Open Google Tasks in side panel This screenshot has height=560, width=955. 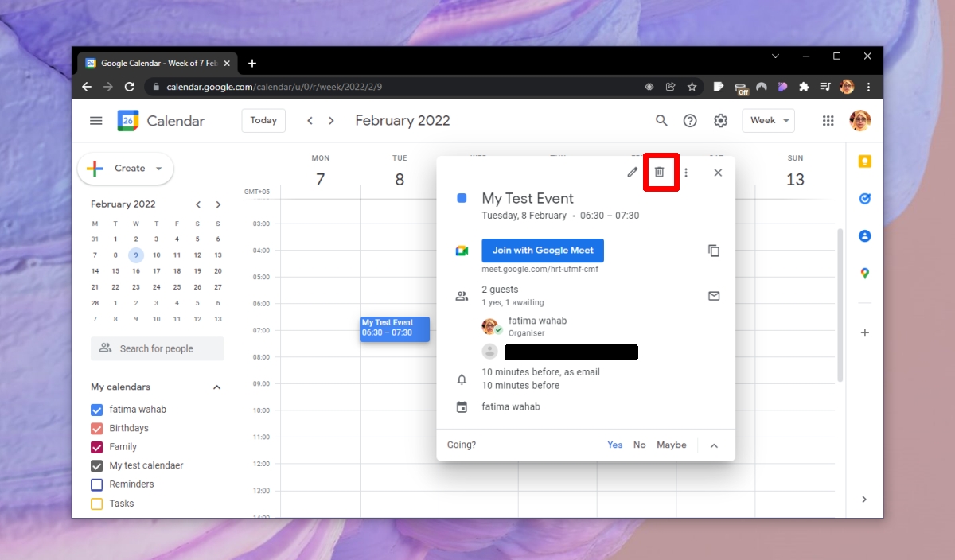click(864, 199)
